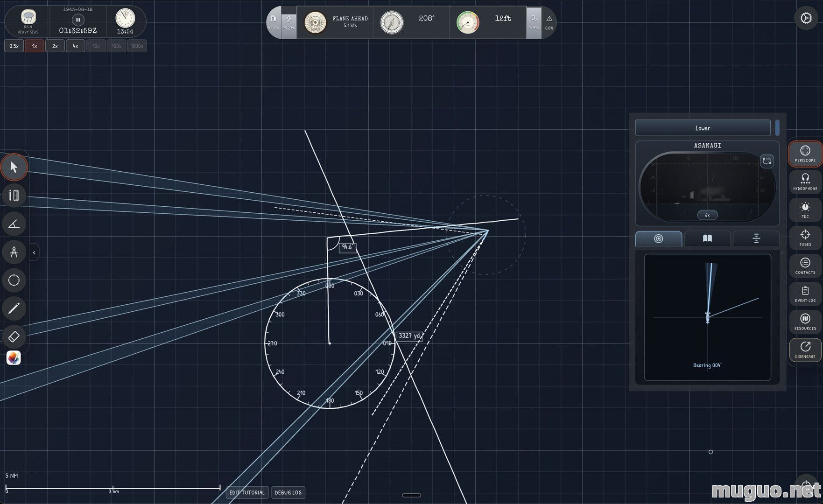Open the Periscope station
The image size is (823, 504).
[x=805, y=154]
